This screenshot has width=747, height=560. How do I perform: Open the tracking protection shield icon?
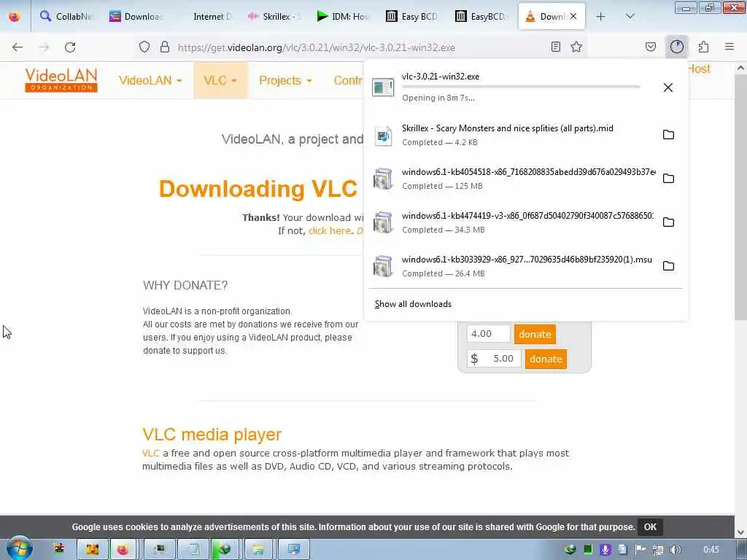(144, 47)
